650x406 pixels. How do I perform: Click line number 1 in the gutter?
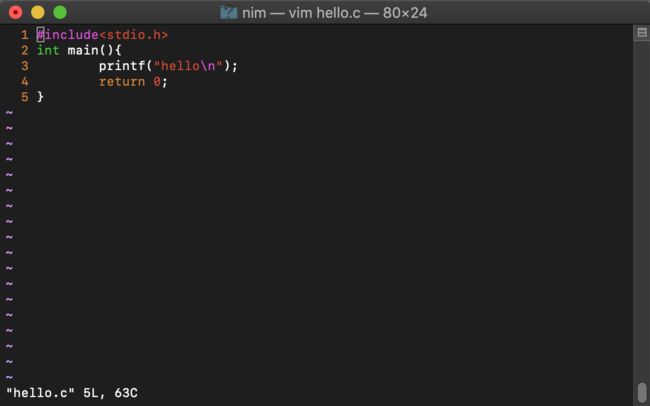(x=25, y=35)
